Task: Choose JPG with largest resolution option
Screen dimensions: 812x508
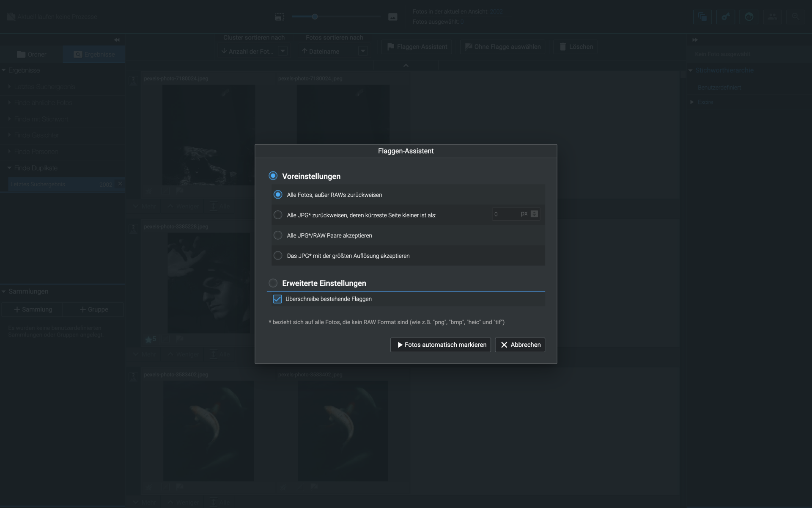Action: [x=278, y=256]
